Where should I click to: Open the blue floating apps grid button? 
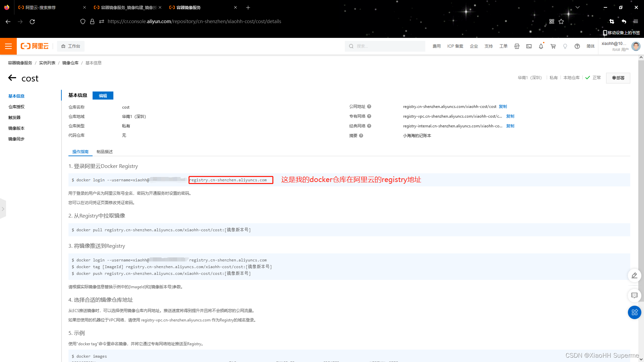pos(634,312)
